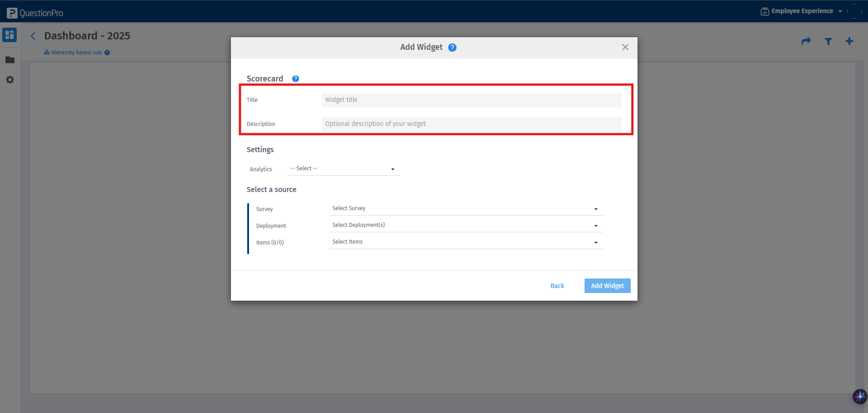Open the folder icon in left sidebar
Image resolution: width=868 pixels, height=413 pixels.
[10, 59]
